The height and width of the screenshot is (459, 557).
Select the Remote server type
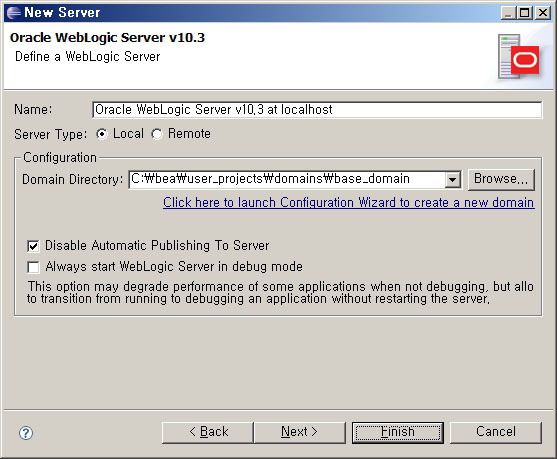[157, 134]
